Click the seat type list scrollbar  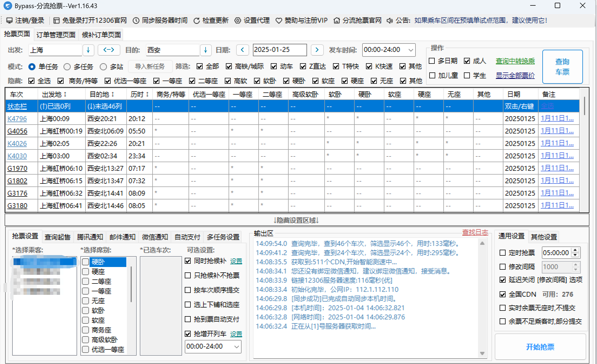131,284
